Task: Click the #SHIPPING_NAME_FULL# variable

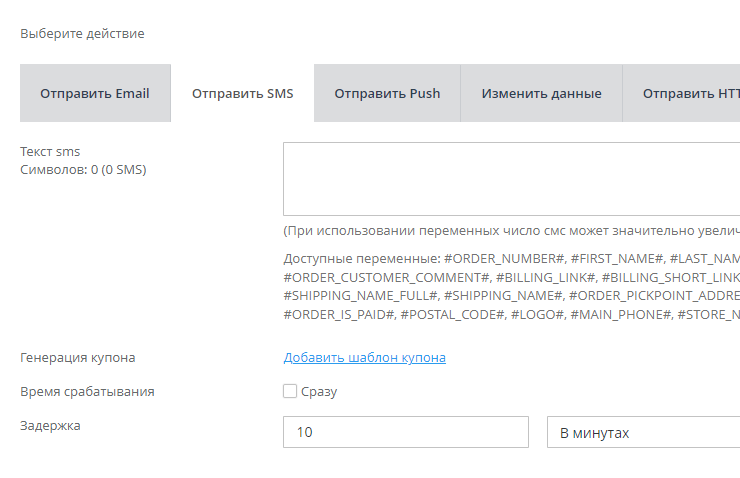Action: pyautogui.click(x=361, y=296)
